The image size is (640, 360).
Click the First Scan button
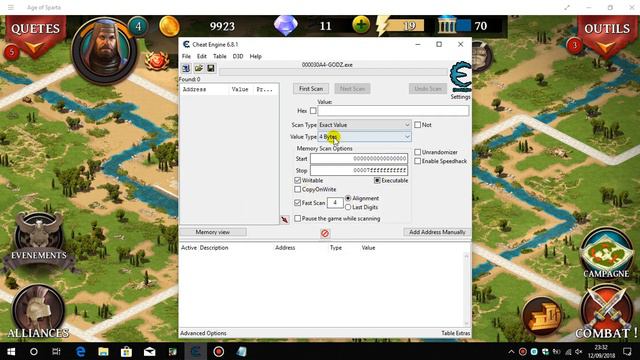311,89
